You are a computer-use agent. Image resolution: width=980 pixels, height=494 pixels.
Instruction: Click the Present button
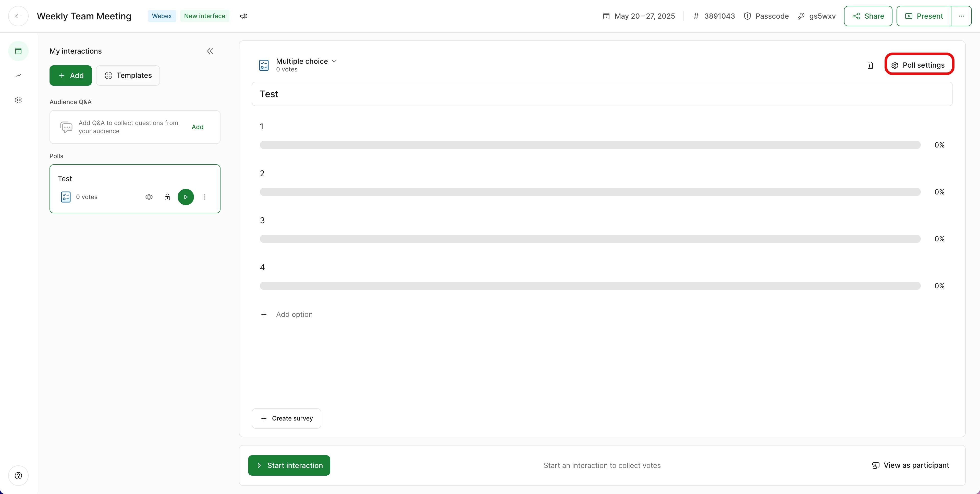coord(924,16)
